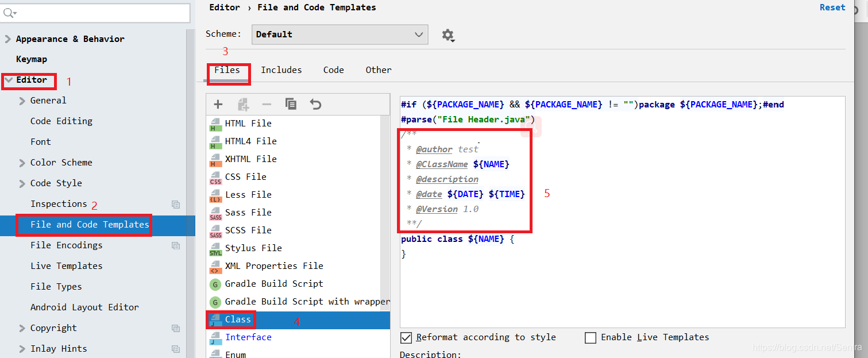Open Keymap settings
This screenshot has height=358, width=868.
click(32, 59)
